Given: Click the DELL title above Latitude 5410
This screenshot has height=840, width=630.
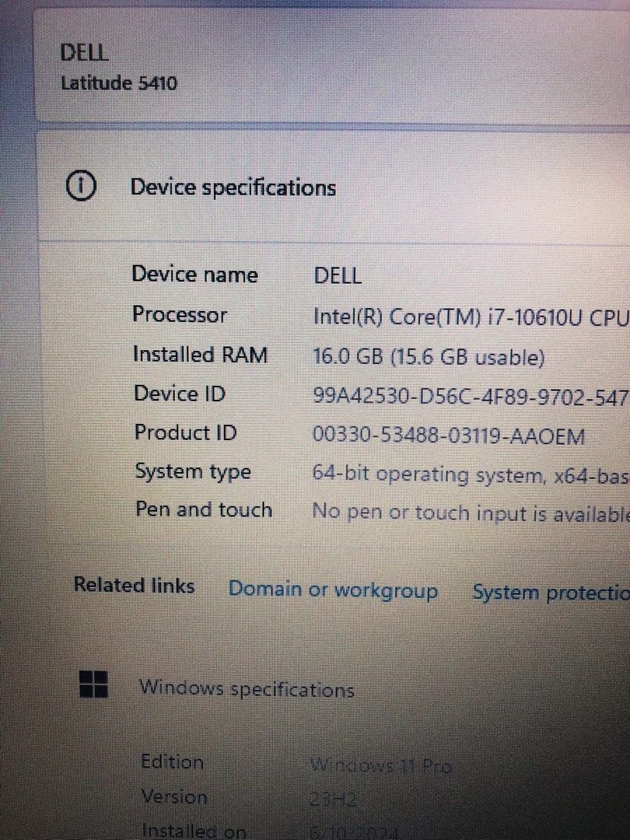Looking at the screenshot, I should (x=84, y=53).
